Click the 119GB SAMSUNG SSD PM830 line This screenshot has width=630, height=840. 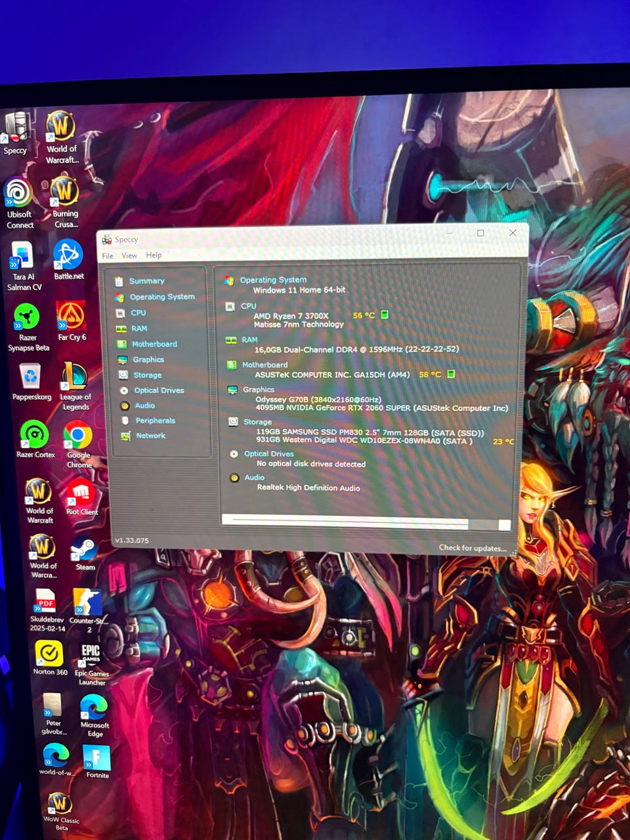tap(370, 432)
